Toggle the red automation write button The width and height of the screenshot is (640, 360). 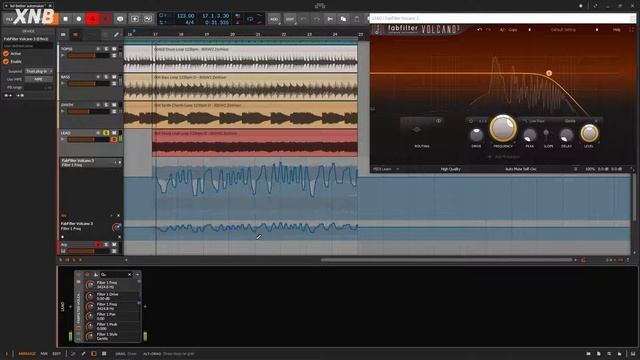(92, 19)
